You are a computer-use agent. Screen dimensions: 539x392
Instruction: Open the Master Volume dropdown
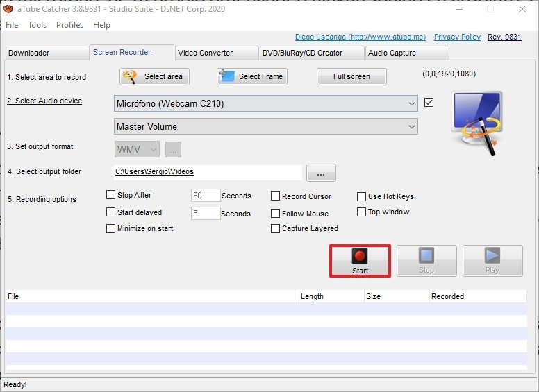pyautogui.click(x=266, y=127)
